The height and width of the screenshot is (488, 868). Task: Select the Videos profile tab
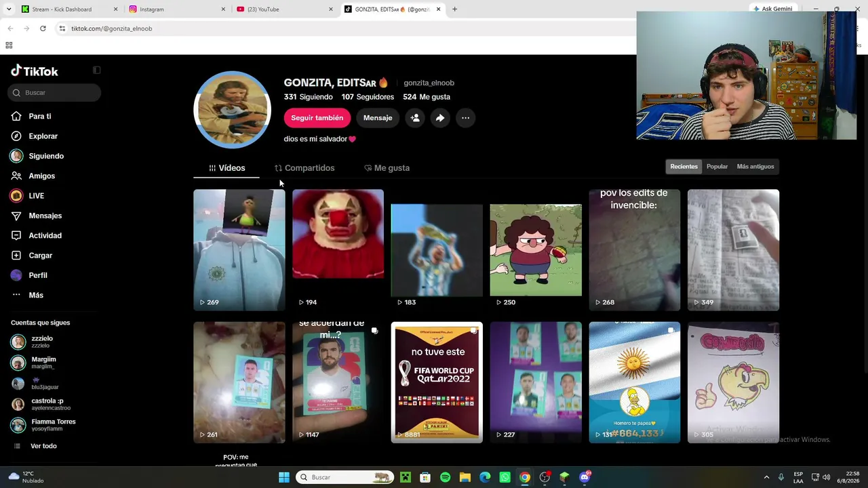click(x=226, y=168)
